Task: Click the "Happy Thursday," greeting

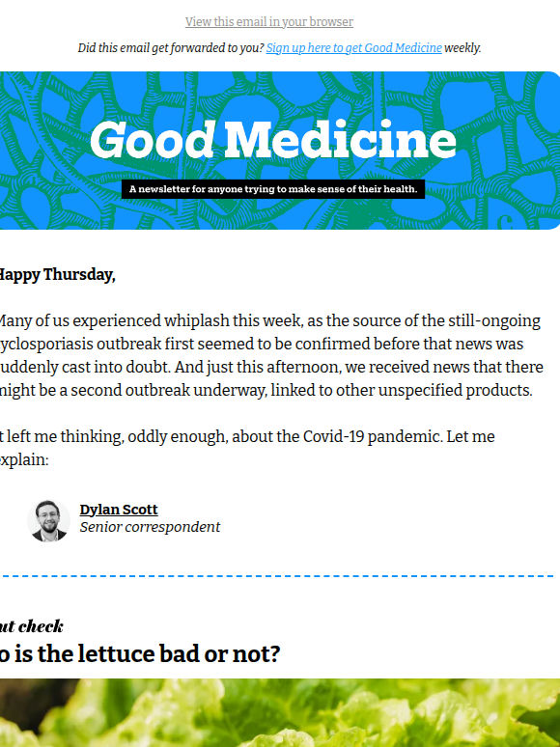Action: 56,275
